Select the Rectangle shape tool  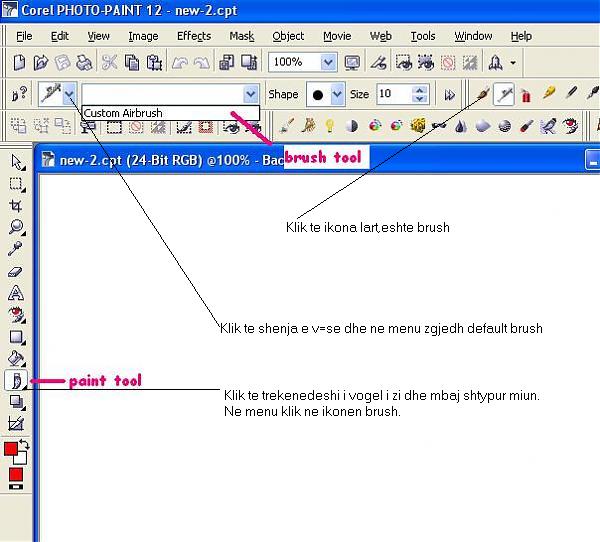(16, 337)
